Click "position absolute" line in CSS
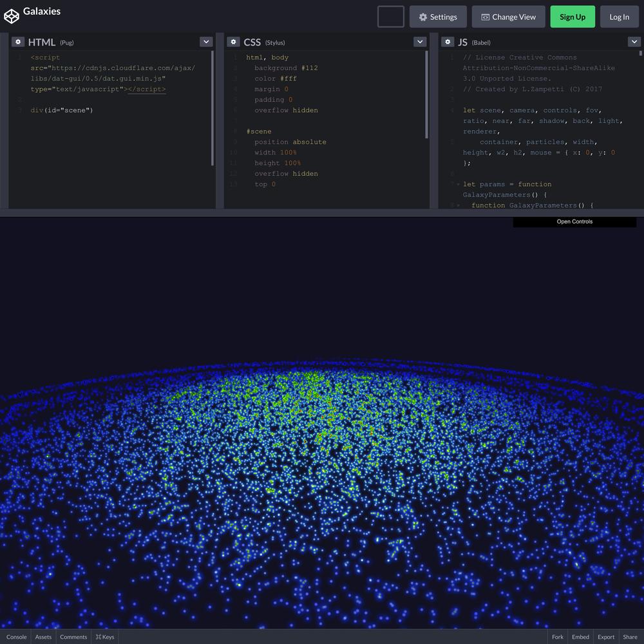Viewport: 644px width, 644px height. [x=290, y=142]
